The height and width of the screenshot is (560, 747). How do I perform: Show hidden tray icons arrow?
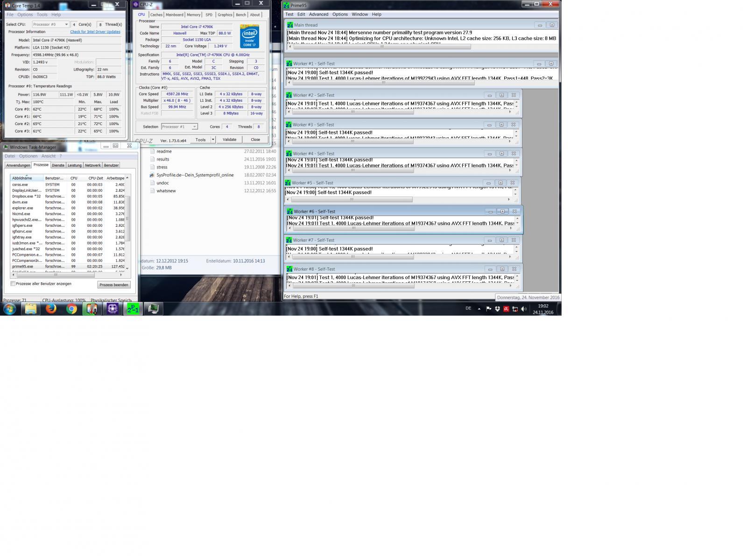click(x=479, y=309)
